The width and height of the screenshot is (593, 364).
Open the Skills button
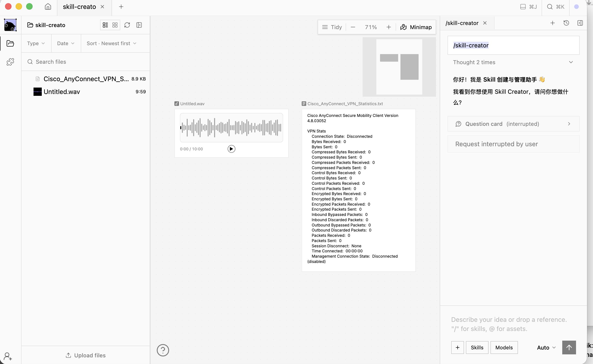477,348
